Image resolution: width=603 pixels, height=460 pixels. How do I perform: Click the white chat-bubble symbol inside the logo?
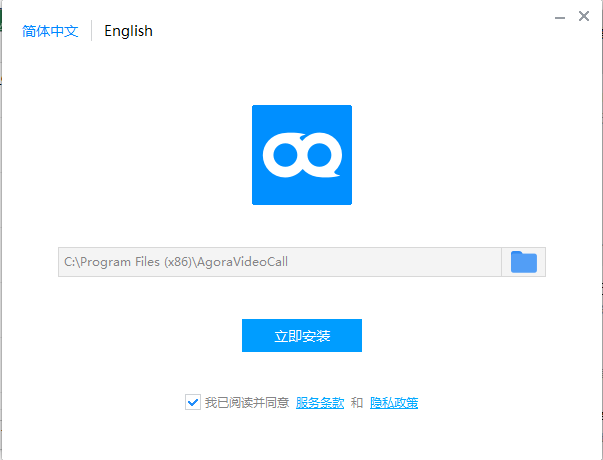[x=301, y=155]
